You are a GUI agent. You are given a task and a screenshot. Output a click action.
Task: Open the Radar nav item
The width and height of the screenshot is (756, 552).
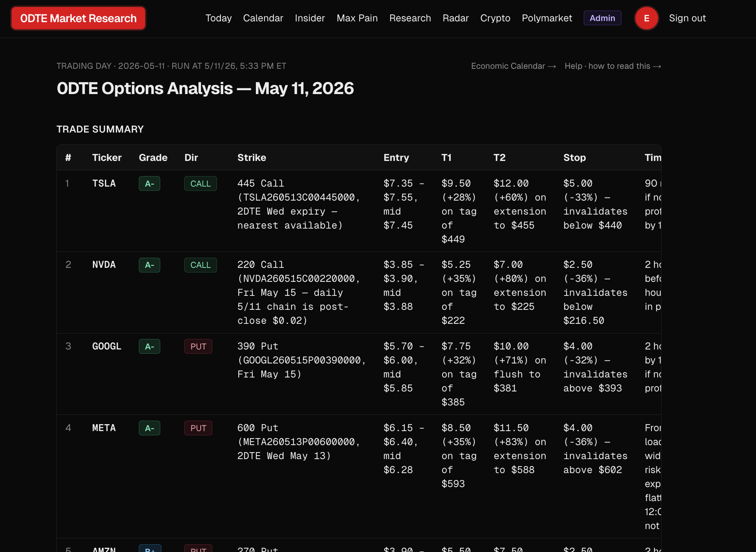[x=456, y=18]
